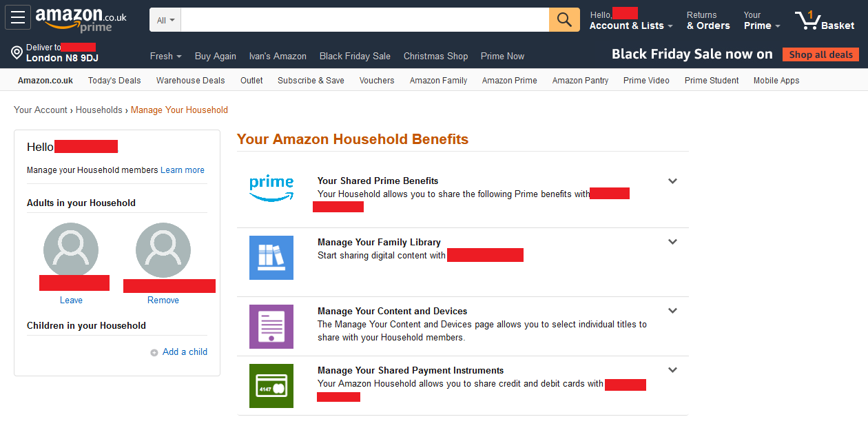Click the search magnifier button
This screenshot has height=428, width=868.
pos(564,20)
